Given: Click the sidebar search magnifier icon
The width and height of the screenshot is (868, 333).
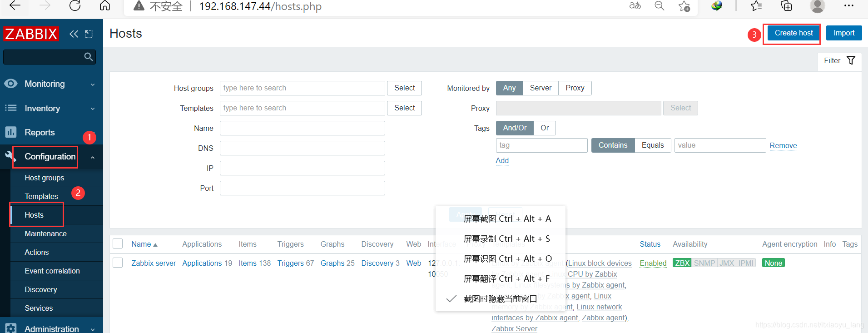Looking at the screenshot, I should (x=89, y=57).
